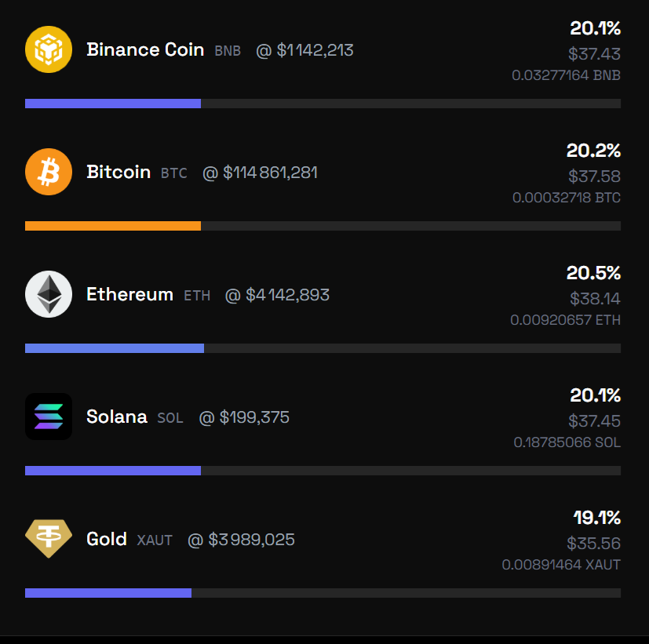Select the Ethereum asset name
This screenshot has width=649, height=644.
click(130, 294)
